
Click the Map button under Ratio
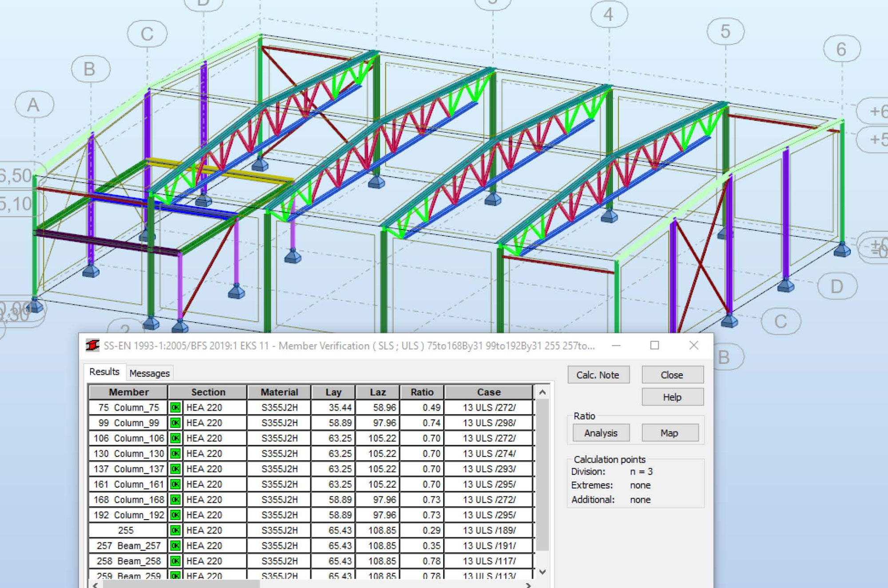pos(669,433)
